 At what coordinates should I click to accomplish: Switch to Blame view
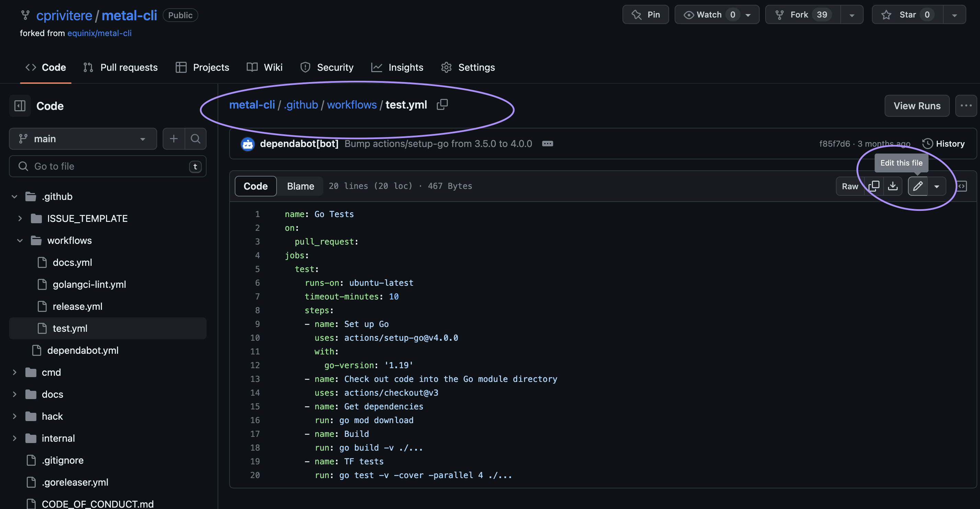[x=301, y=186]
